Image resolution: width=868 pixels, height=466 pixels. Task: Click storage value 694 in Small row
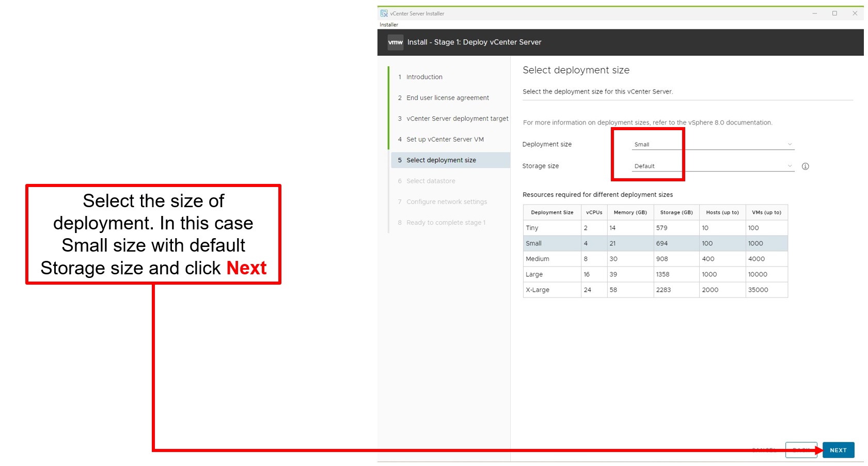(x=676, y=243)
